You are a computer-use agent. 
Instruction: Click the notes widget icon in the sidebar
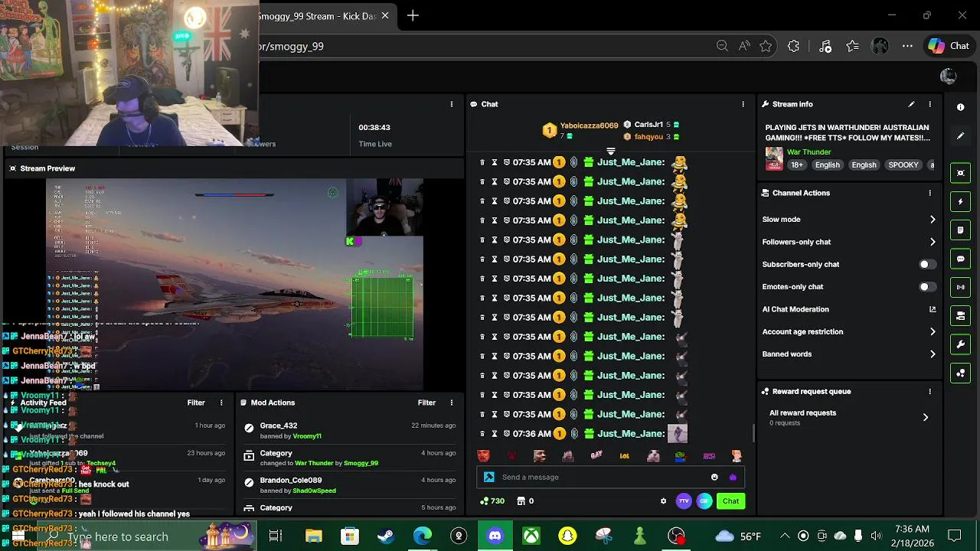coord(961,230)
